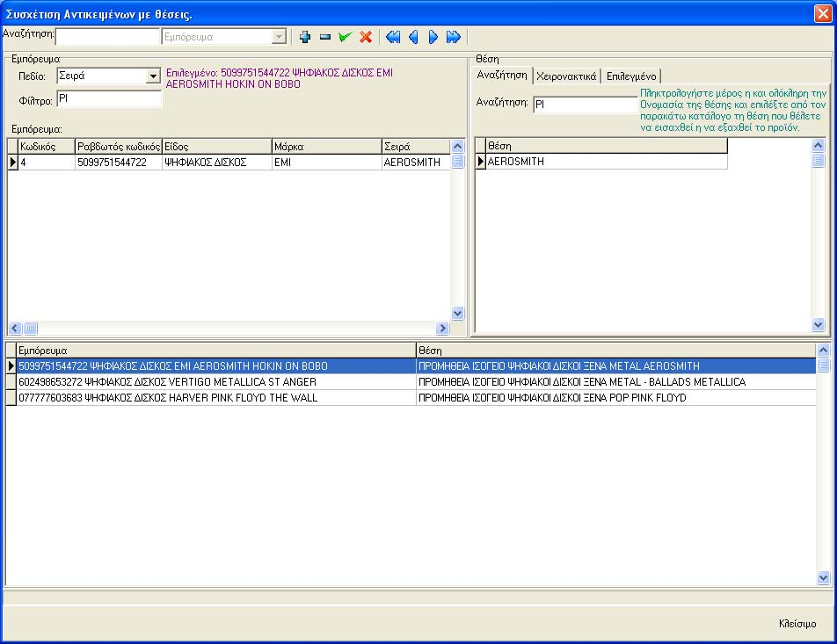Click product grid vertical scrollbar down arrow
This screenshot has height=644, width=837.
tap(457, 313)
